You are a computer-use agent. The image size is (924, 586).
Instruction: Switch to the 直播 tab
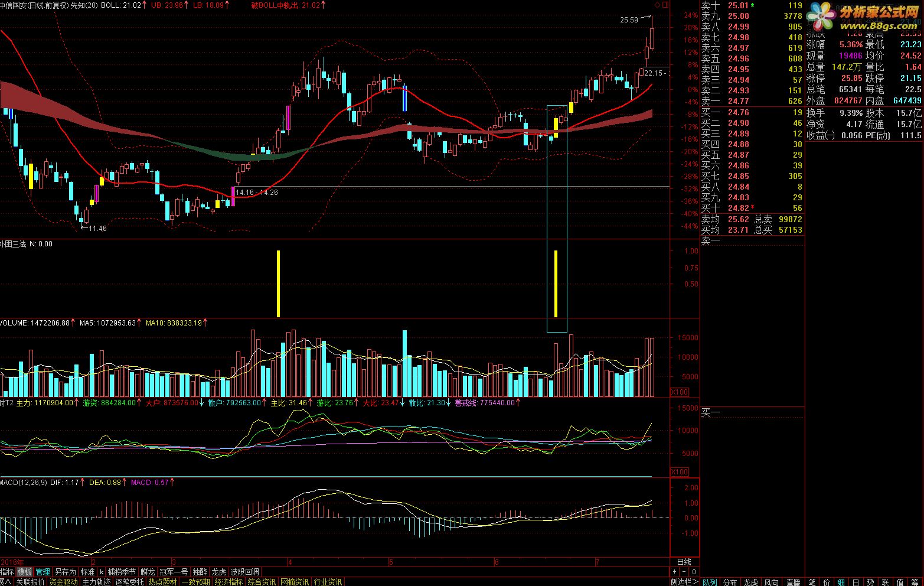coord(794,582)
